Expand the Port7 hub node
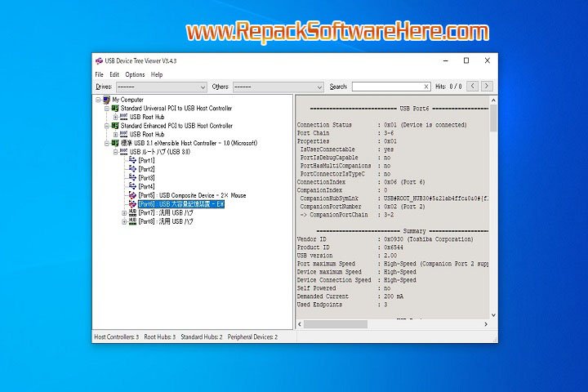 pos(124,212)
